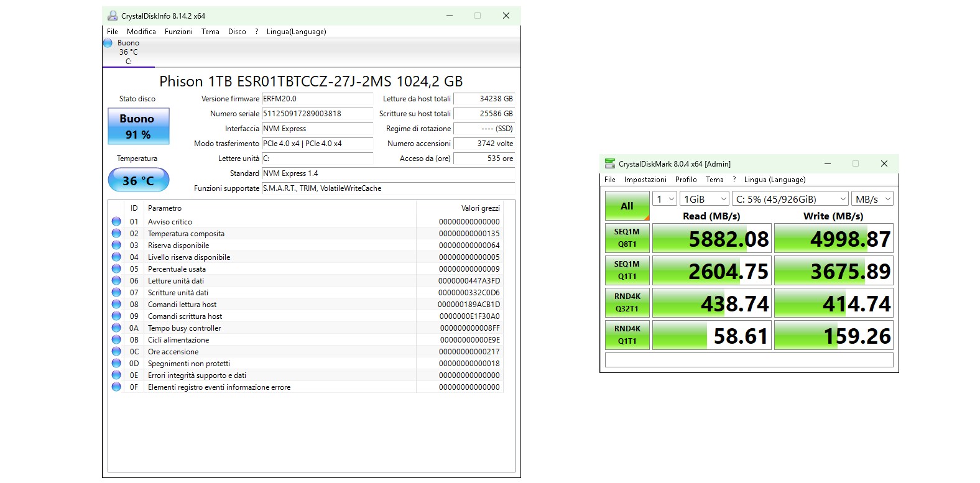Click status icon for Elementi registro eventi row

116,387
